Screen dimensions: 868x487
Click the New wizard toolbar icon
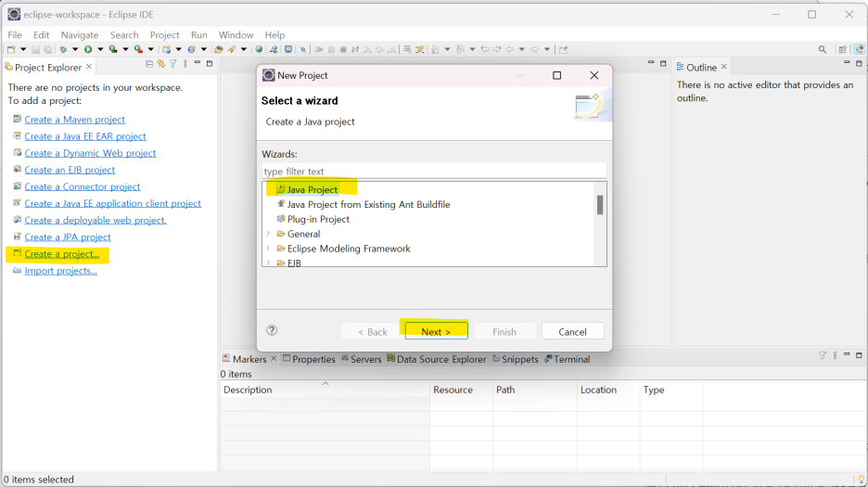click(11, 49)
